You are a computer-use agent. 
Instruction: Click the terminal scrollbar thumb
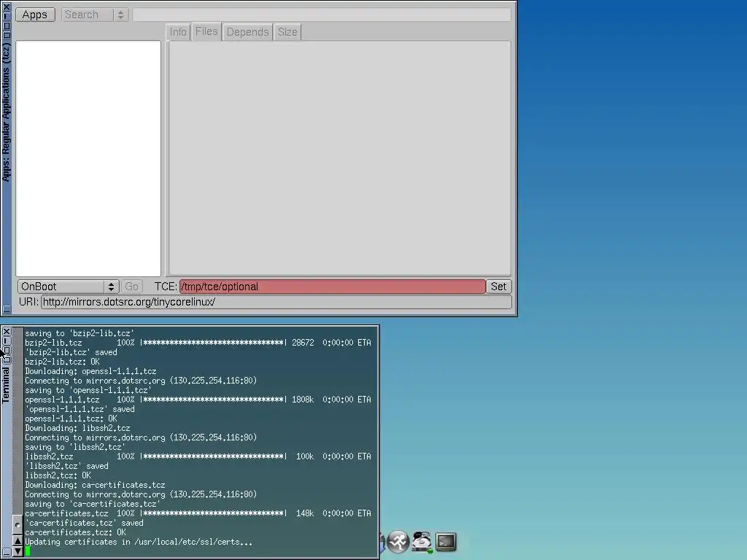point(18,525)
